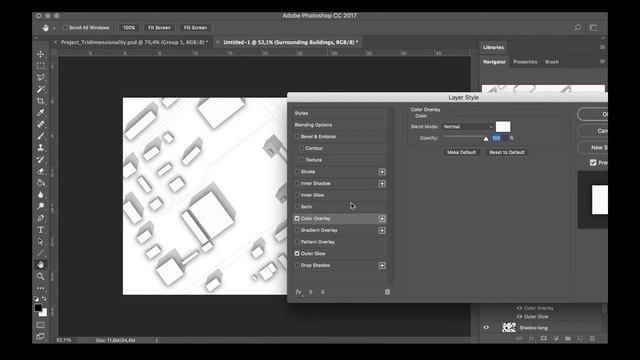Open the Libraries panel menu
The width and height of the screenshot is (640, 360).
point(602,47)
